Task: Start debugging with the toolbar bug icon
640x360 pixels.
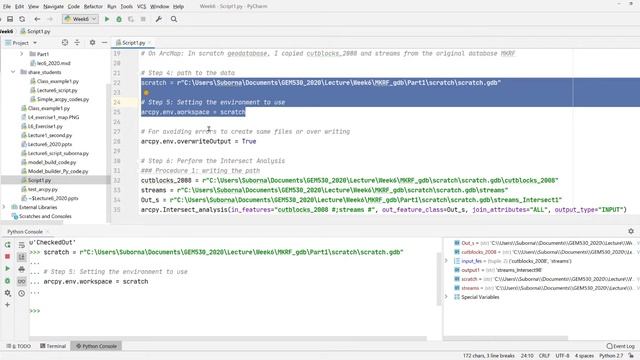Action: coord(119,19)
